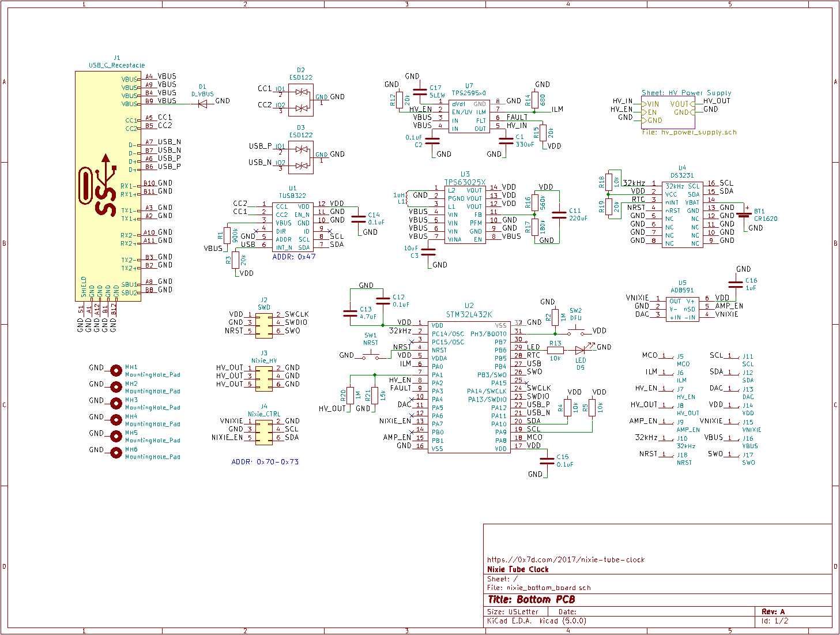Click the blue ADDR: 0x47 text note
The width and height of the screenshot is (840, 635).
tap(293, 257)
